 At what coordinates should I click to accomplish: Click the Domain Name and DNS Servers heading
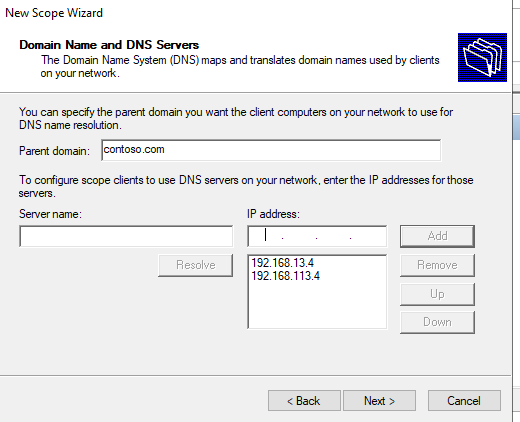(109, 45)
